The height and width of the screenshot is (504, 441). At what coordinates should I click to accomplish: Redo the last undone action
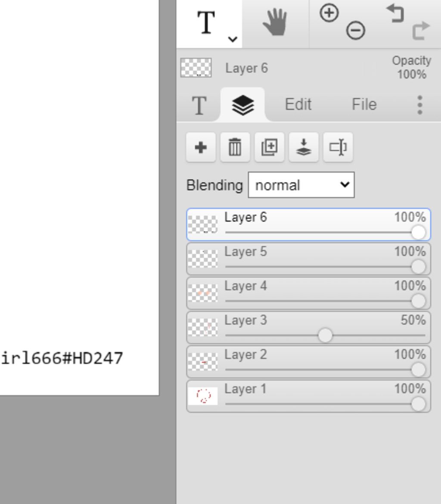tap(421, 31)
